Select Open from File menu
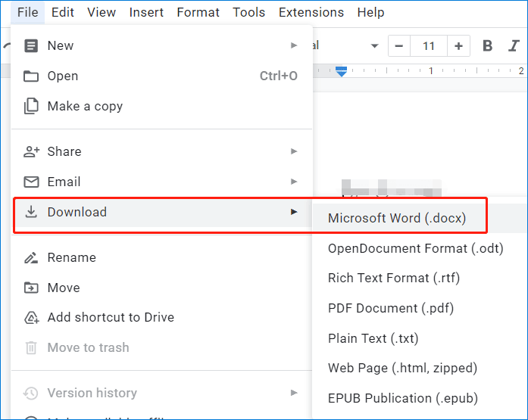Viewport: 528px width, 420px height. 161,76
